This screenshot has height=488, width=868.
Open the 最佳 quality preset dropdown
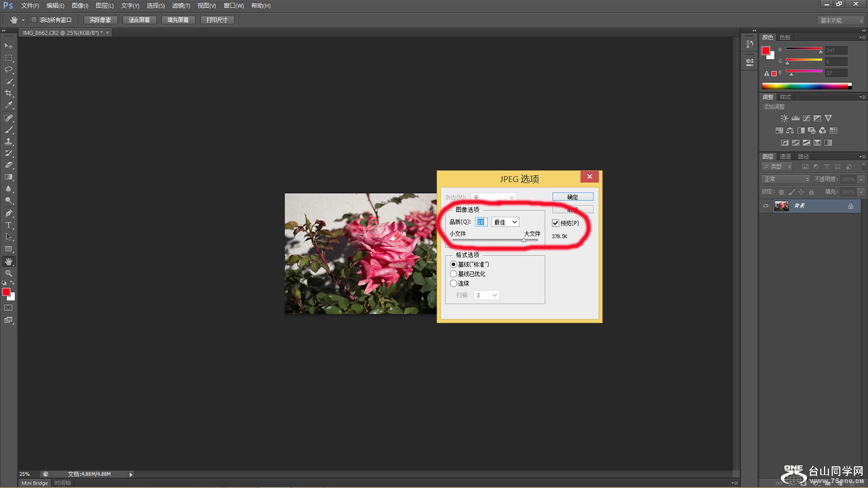505,222
